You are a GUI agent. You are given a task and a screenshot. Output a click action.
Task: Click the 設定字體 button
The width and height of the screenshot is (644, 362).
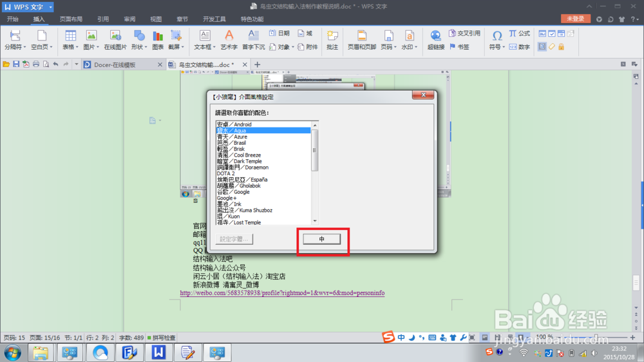click(x=234, y=239)
